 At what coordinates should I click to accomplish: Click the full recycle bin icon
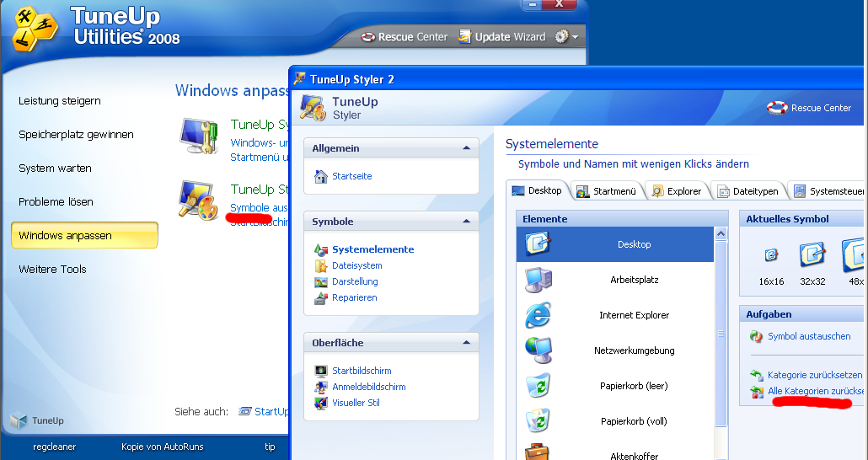point(538,421)
